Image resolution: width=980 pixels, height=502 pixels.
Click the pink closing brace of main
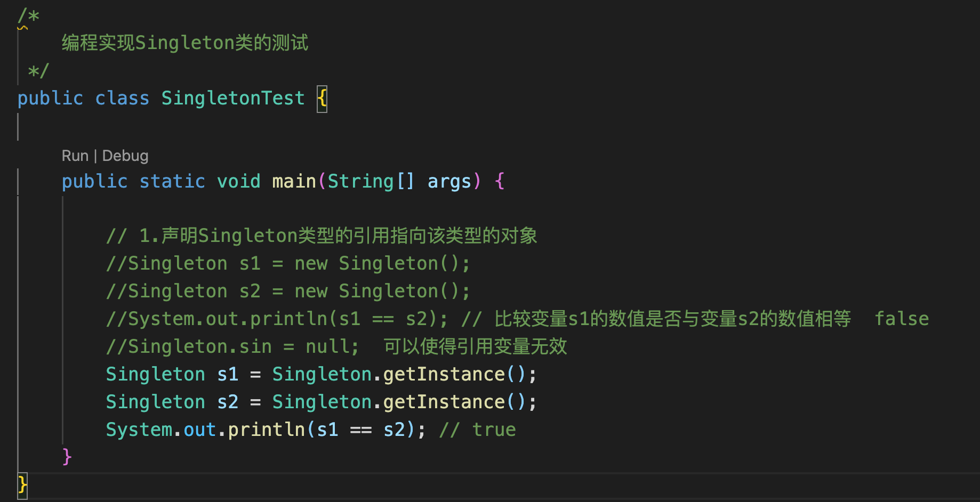coord(67,457)
